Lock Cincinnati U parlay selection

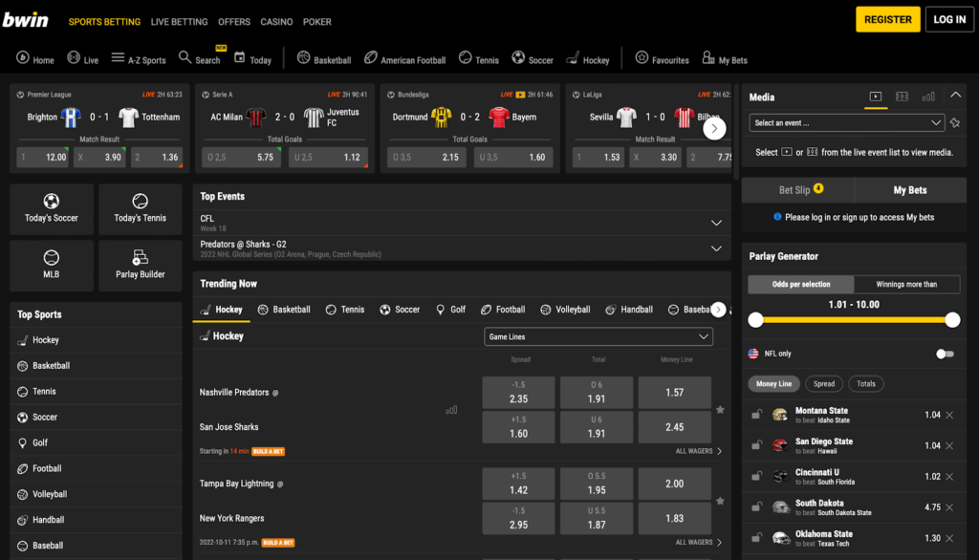pyautogui.click(x=757, y=476)
